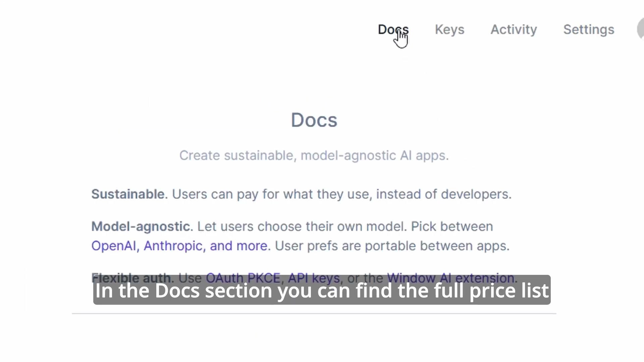Open Settings from top navigation
644x362 pixels.
(x=589, y=30)
